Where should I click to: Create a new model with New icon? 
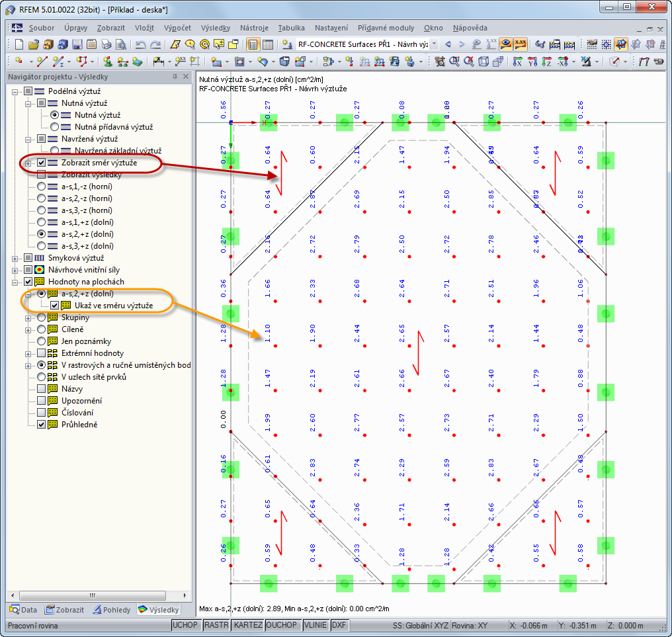click(19, 44)
